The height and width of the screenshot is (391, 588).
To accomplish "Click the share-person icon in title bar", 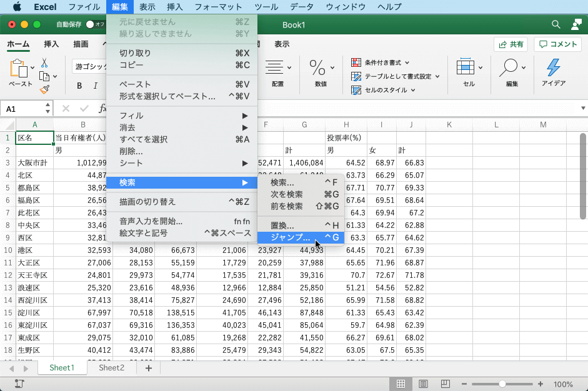I will 576,25.
